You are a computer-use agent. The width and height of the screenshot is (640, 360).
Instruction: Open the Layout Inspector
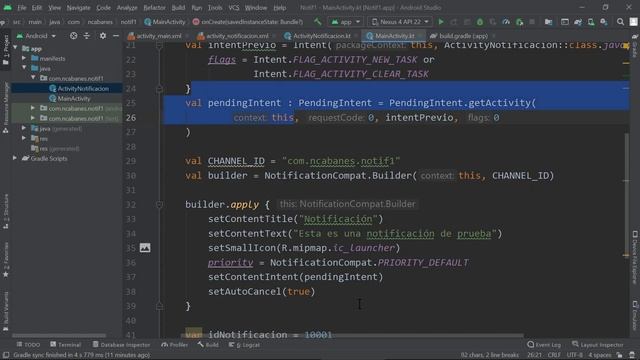click(x=598, y=345)
